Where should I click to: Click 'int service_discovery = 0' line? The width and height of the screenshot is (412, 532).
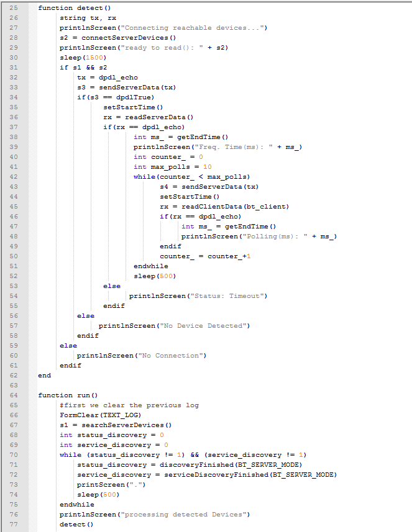pos(114,445)
